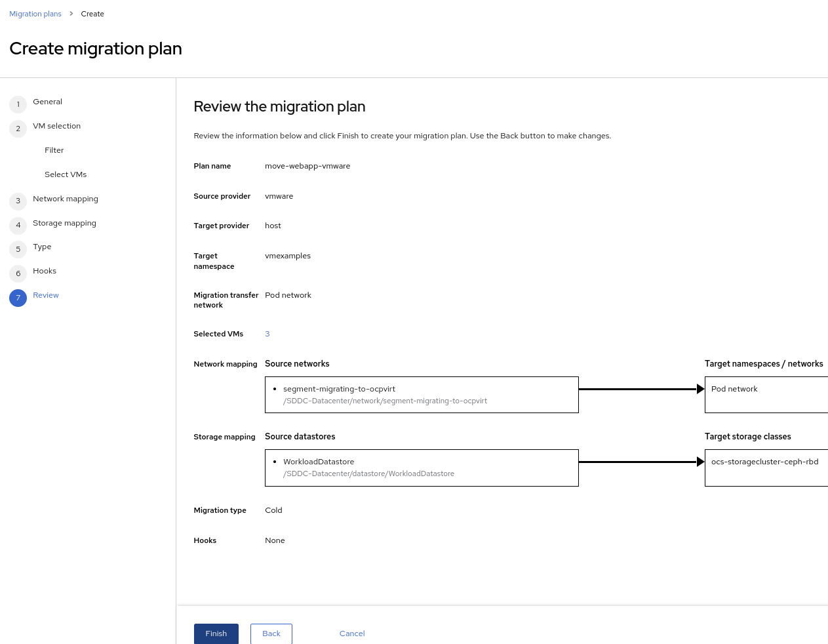This screenshot has height=644, width=828.
Task: Click step number 1 circle icon
Action: point(18,104)
